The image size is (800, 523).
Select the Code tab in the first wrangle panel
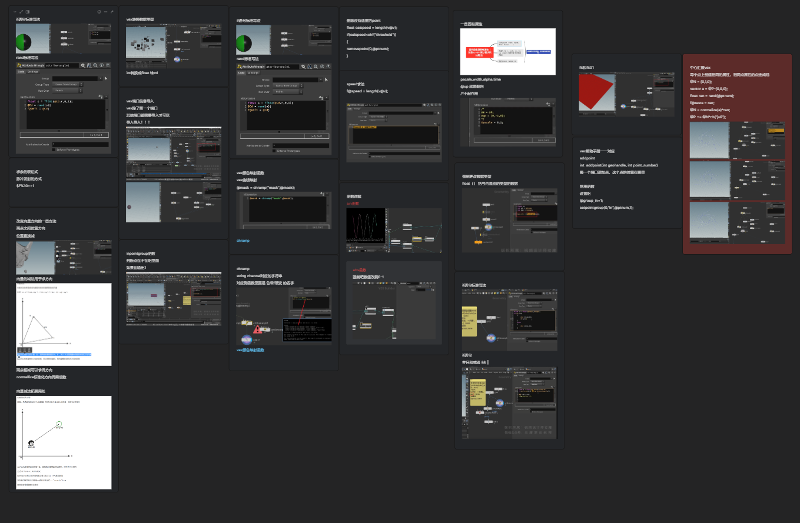20,72
